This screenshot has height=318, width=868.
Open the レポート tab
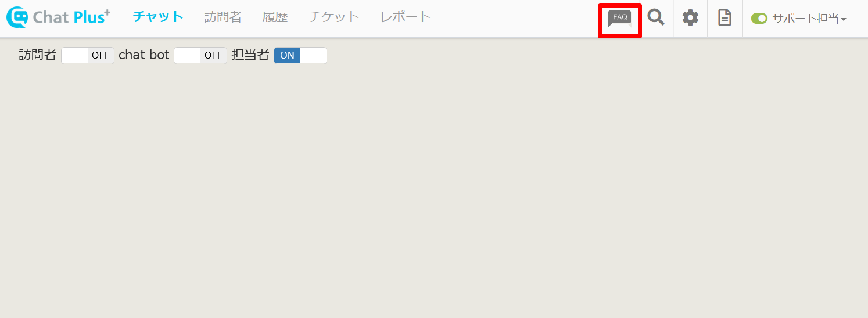tap(406, 17)
